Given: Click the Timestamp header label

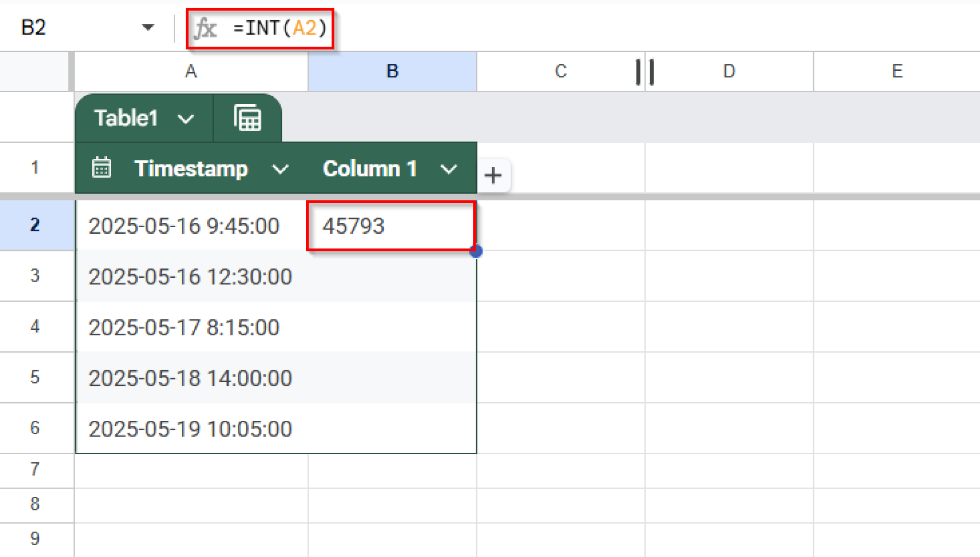Looking at the screenshot, I should click(x=191, y=168).
